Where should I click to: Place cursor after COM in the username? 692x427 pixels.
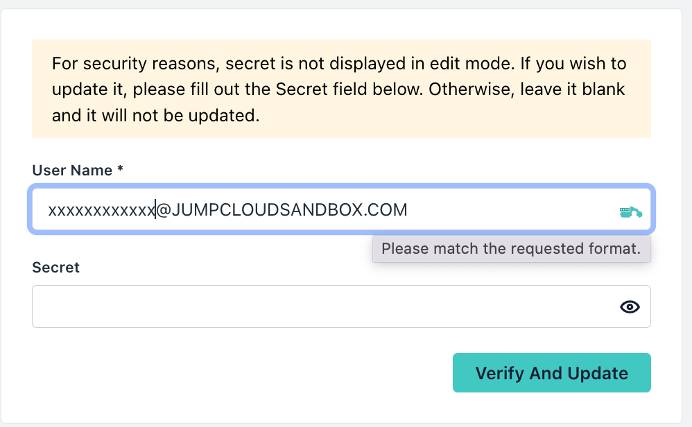pyautogui.click(x=408, y=210)
